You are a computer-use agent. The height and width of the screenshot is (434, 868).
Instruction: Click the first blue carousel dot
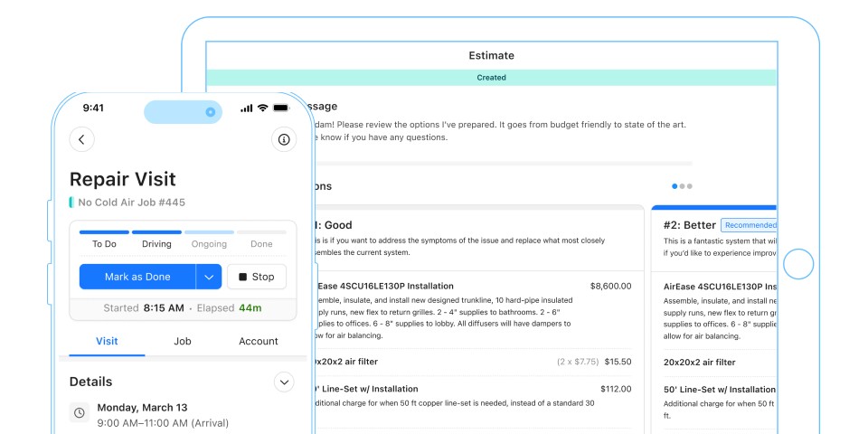click(x=675, y=186)
